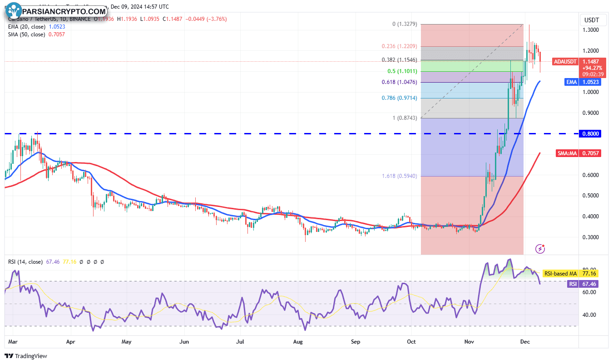Click the RSI scale 60.00 value

(x=590, y=292)
